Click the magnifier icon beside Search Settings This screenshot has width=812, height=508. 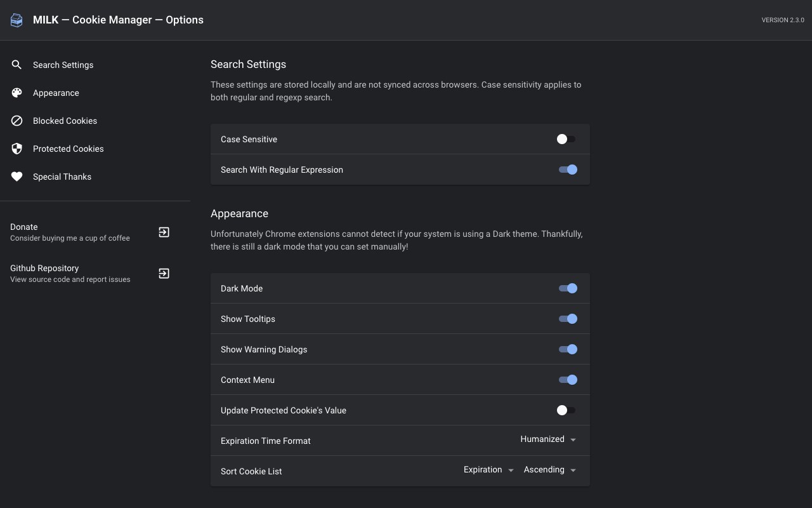tap(17, 65)
